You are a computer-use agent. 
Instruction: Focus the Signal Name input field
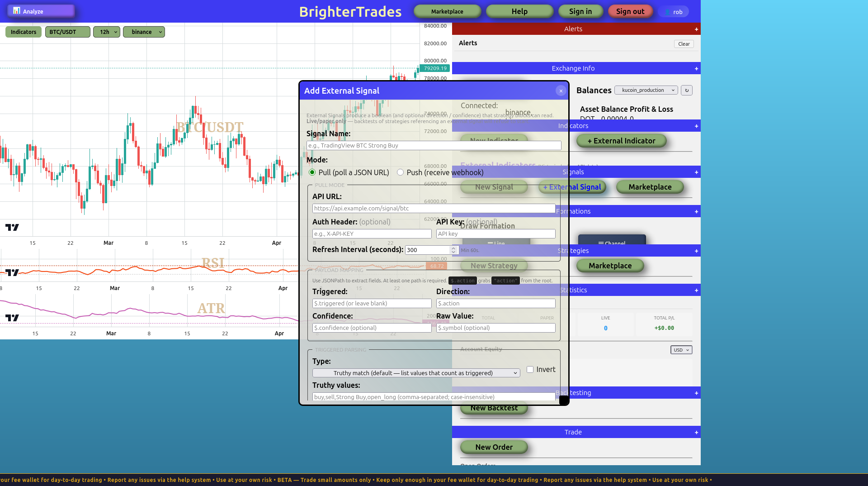(x=434, y=146)
